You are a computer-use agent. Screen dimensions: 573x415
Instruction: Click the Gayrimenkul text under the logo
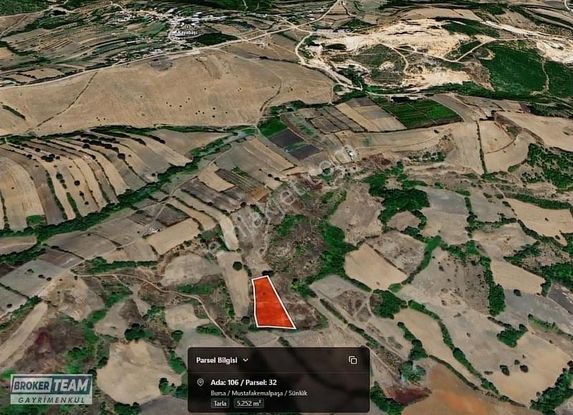click(x=51, y=400)
